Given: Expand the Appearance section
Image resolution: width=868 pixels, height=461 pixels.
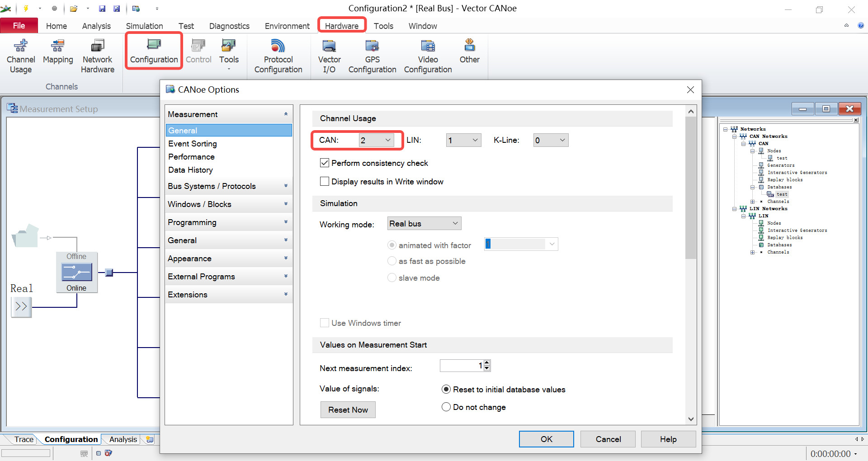Looking at the screenshot, I should pos(229,258).
